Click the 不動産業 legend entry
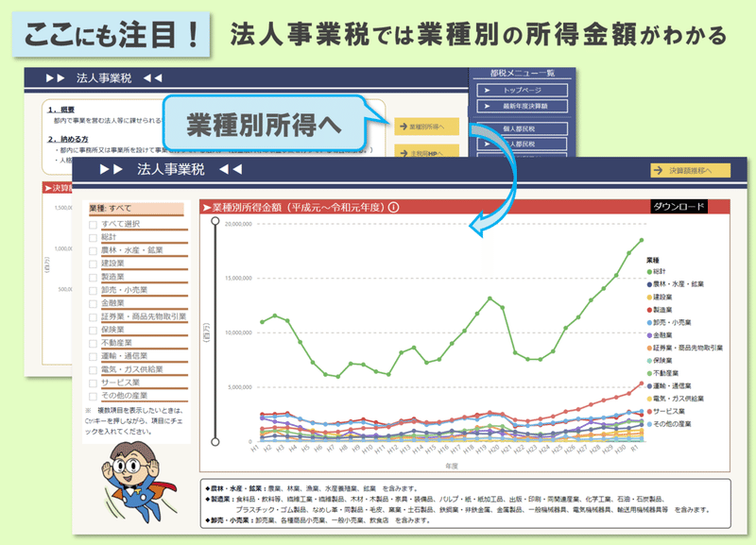Image resolution: width=756 pixels, height=545 pixels. pos(662,373)
